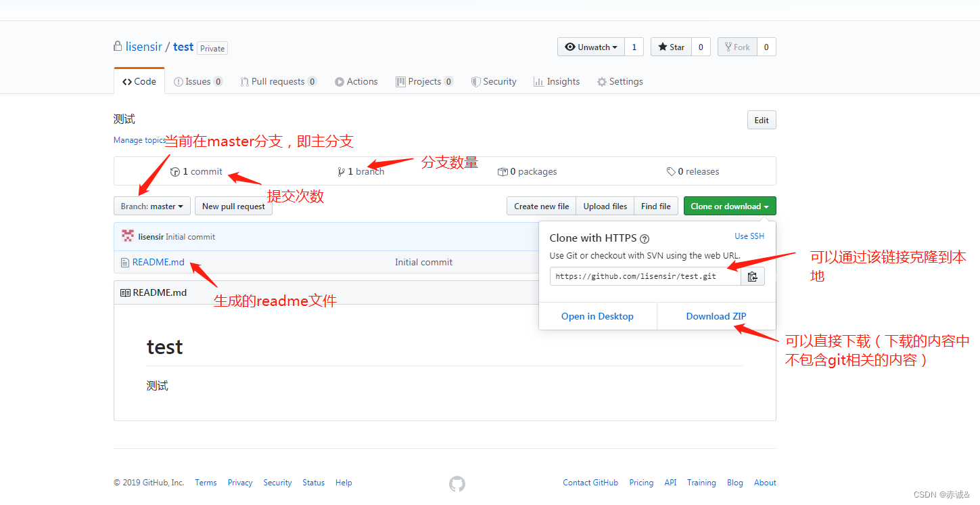Click Download ZIP

click(x=716, y=316)
